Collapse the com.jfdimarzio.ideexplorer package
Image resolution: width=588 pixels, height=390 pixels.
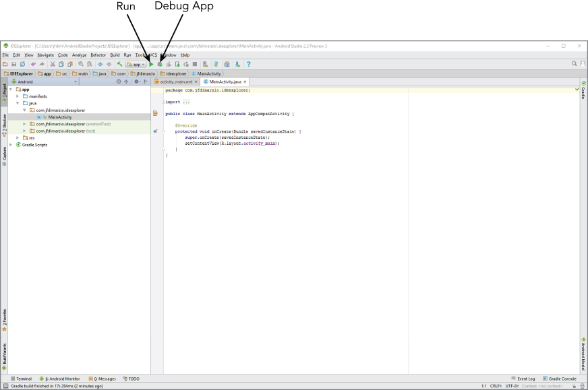pyautogui.click(x=25, y=110)
